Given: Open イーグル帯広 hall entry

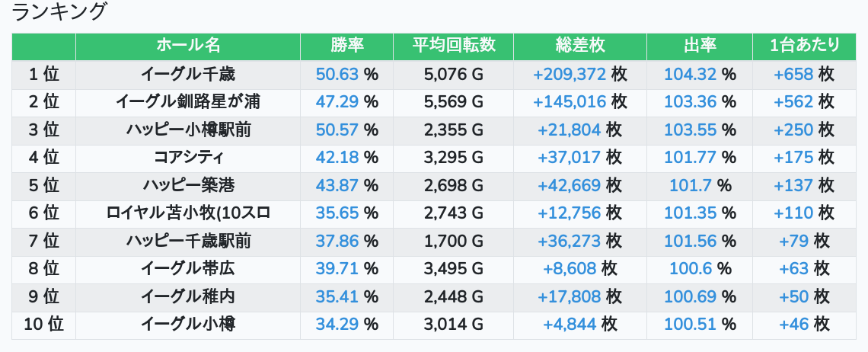Looking at the screenshot, I should click(188, 269).
